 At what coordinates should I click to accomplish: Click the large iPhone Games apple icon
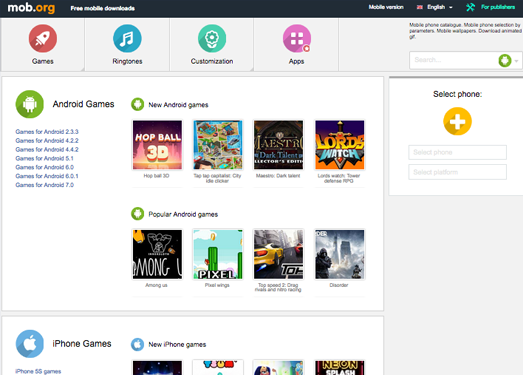30,344
